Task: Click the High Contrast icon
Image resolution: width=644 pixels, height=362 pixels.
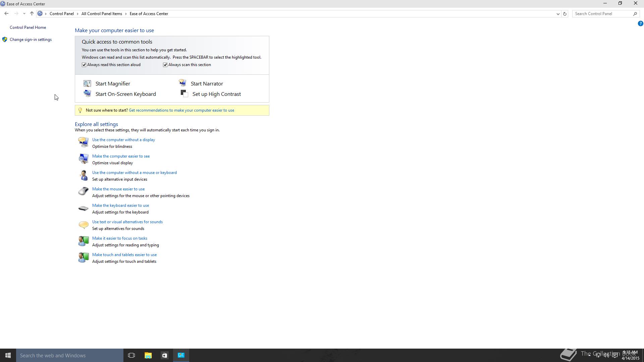Action: pos(184,94)
